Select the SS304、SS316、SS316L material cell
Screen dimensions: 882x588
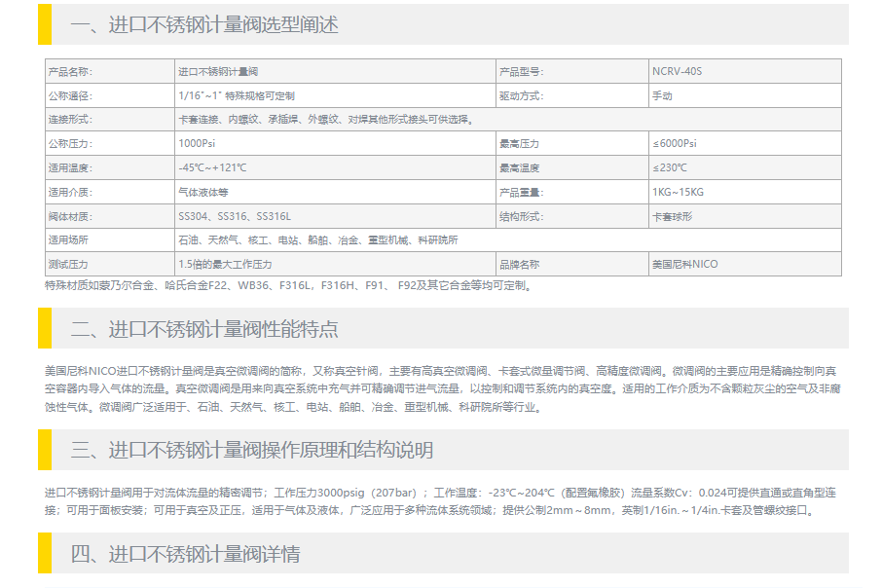tap(235, 216)
